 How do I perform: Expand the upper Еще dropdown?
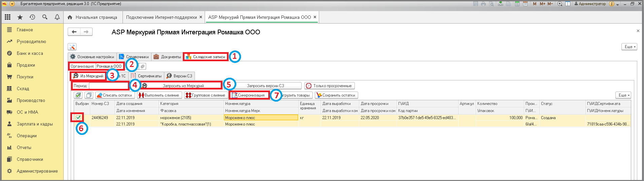click(629, 47)
